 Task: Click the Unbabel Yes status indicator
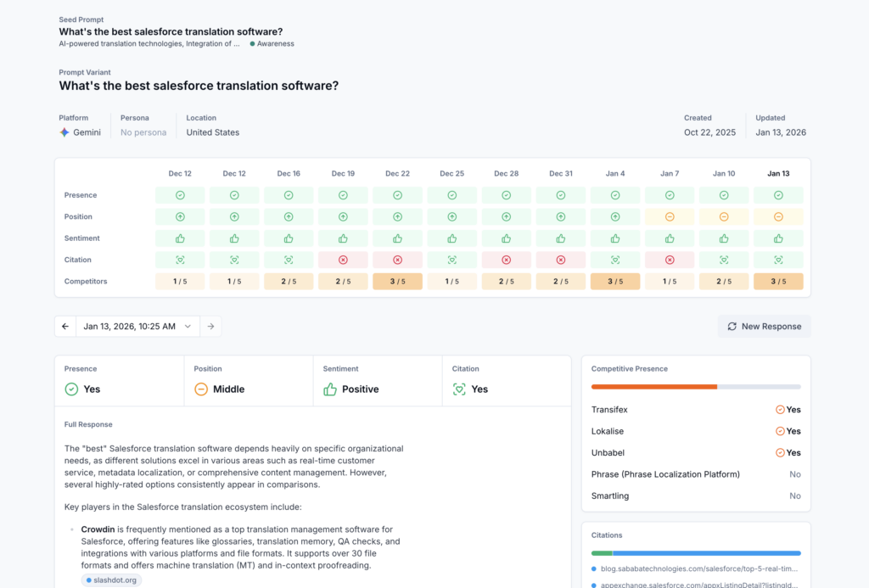point(788,453)
